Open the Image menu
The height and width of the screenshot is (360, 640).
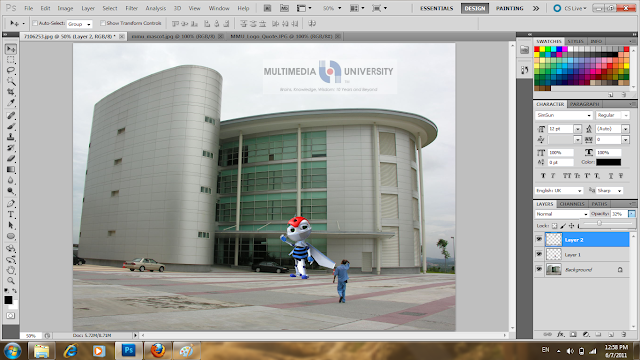coord(65,8)
